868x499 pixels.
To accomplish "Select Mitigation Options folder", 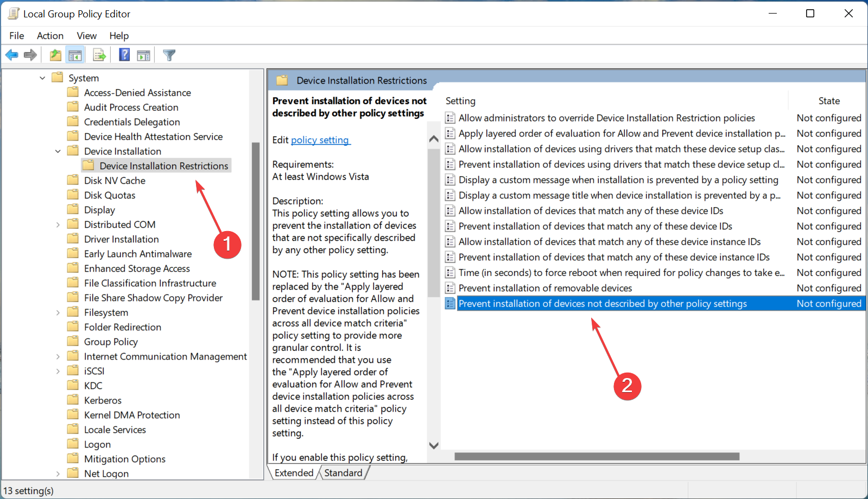I will point(124,458).
